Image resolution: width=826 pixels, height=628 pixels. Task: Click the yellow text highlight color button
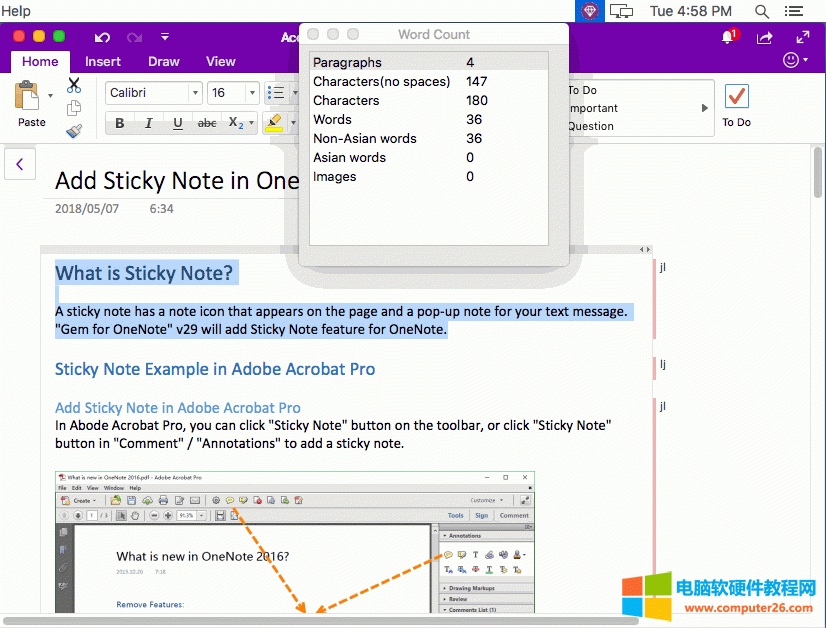tap(275, 123)
